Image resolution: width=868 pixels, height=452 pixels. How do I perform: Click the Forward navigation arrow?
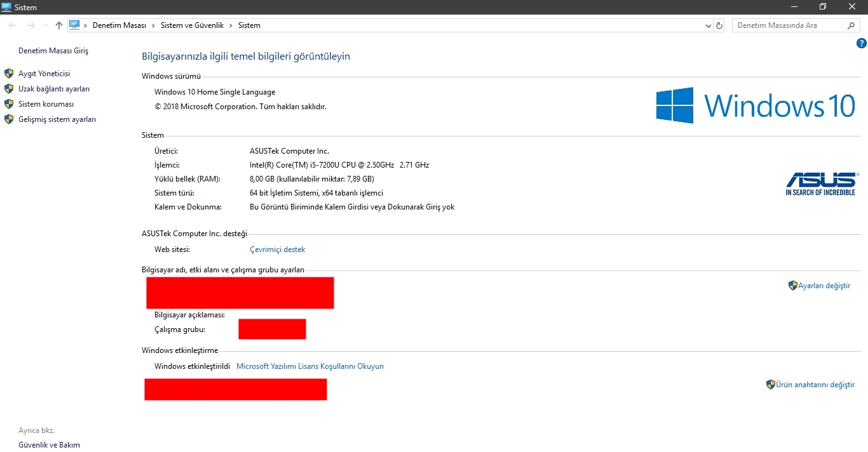pyautogui.click(x=31, y=25)
